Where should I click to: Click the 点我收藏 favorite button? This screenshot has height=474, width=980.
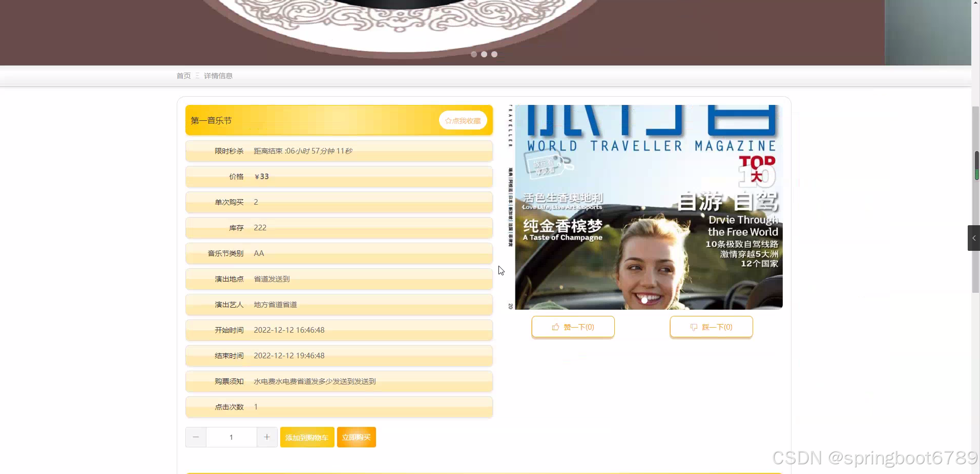[x=463, y=120]
